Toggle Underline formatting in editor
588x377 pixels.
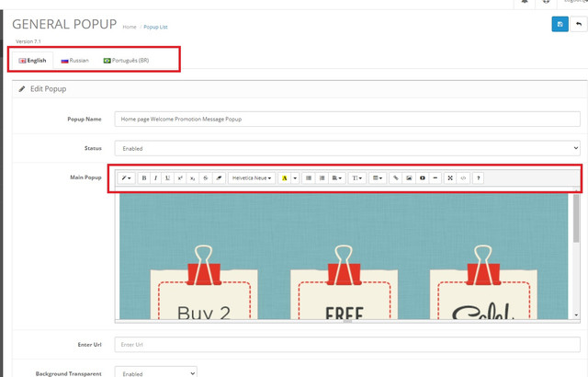click(x=167, y=178)
